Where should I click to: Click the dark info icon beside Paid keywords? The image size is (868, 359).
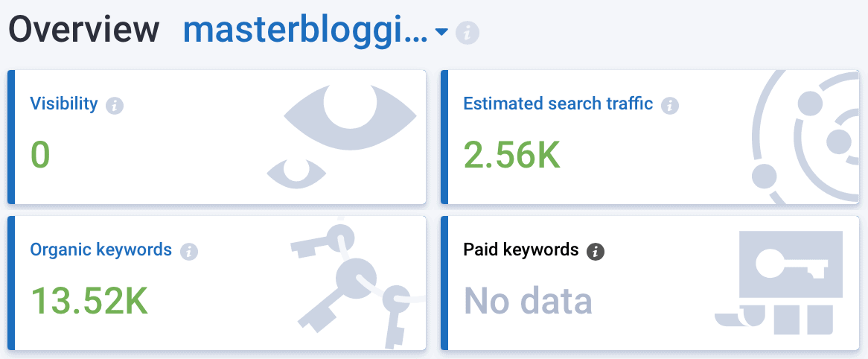pos(595,251)
